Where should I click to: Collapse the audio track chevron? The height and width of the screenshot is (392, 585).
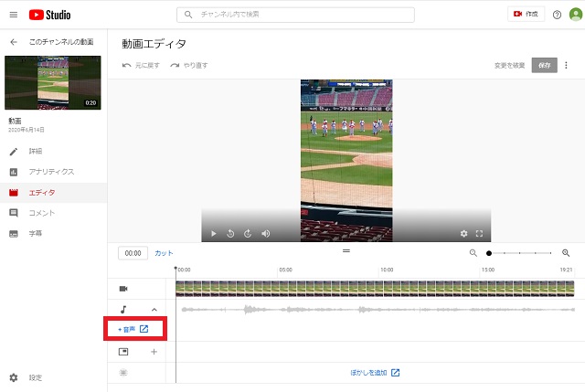tap(154, 310)
